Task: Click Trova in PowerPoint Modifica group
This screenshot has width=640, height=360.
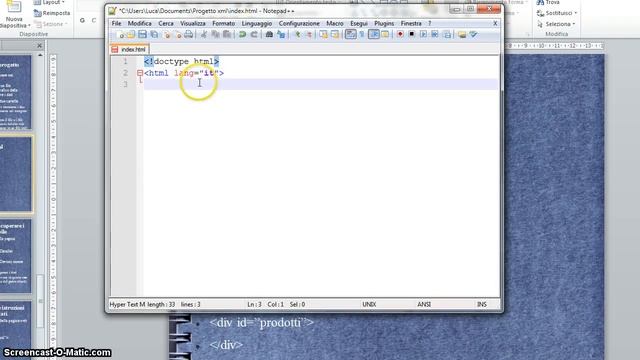Action: coord(548,2)
